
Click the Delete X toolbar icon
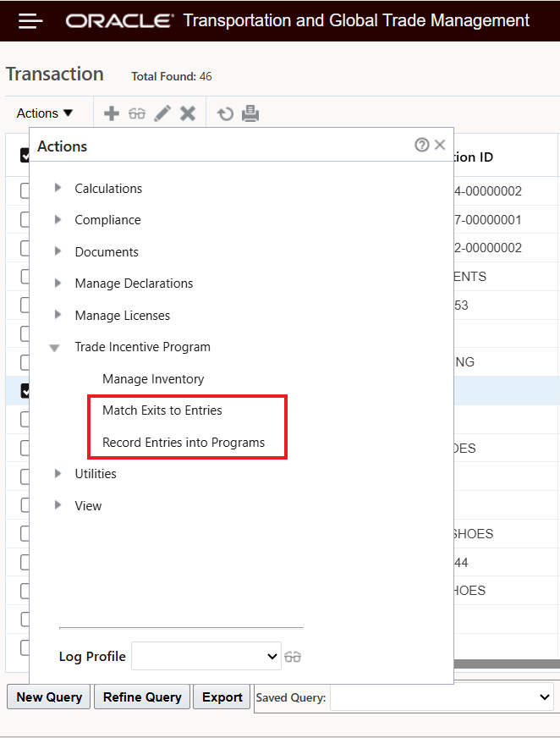[x=188, y=113]
